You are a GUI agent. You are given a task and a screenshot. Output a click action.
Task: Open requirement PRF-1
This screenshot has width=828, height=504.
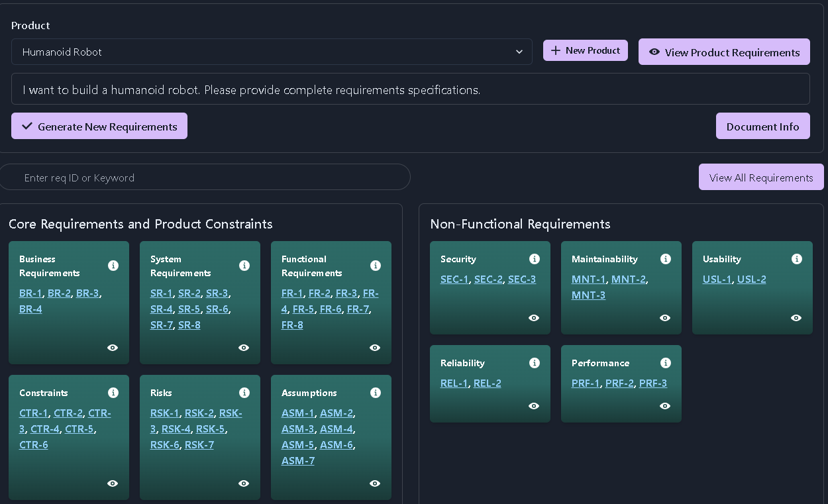point(586,383)
